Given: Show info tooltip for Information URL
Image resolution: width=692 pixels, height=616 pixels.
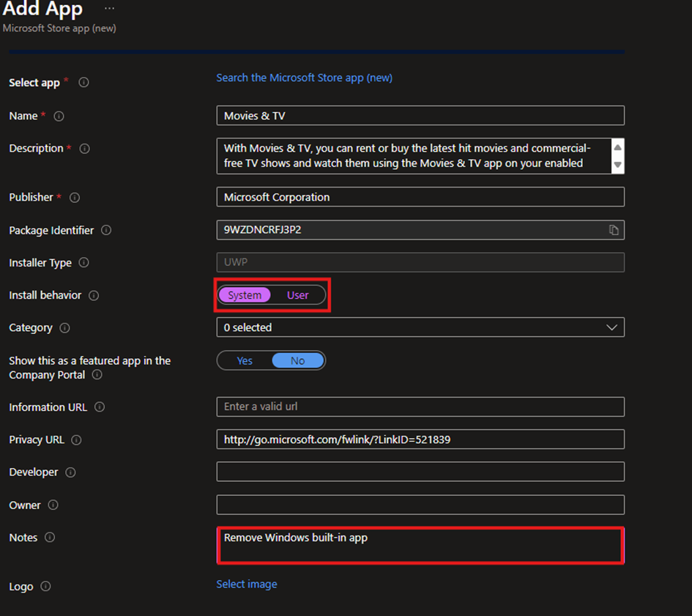Looking at the screenshot, I should tap(100, 407).
